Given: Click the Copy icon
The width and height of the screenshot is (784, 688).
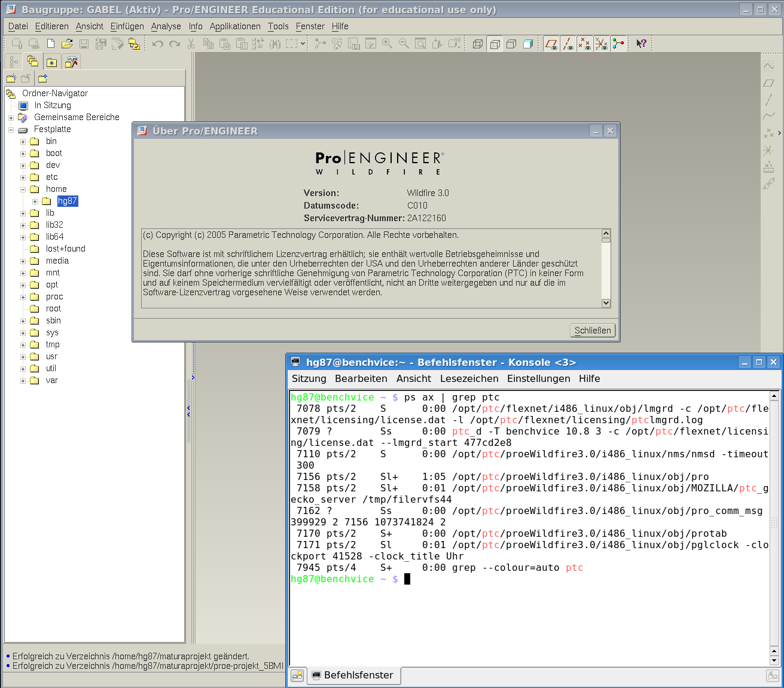Looking at the screenshot, I should pos(208,44).
